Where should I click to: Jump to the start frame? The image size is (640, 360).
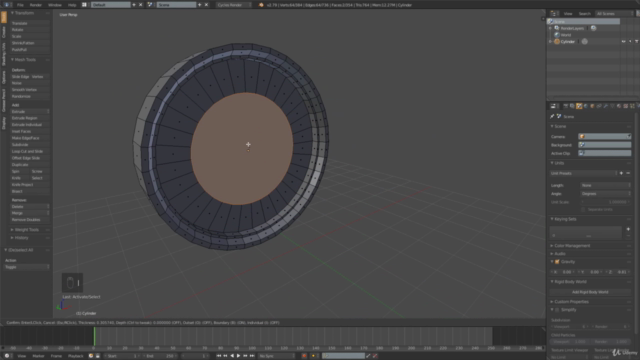point(219,356)
